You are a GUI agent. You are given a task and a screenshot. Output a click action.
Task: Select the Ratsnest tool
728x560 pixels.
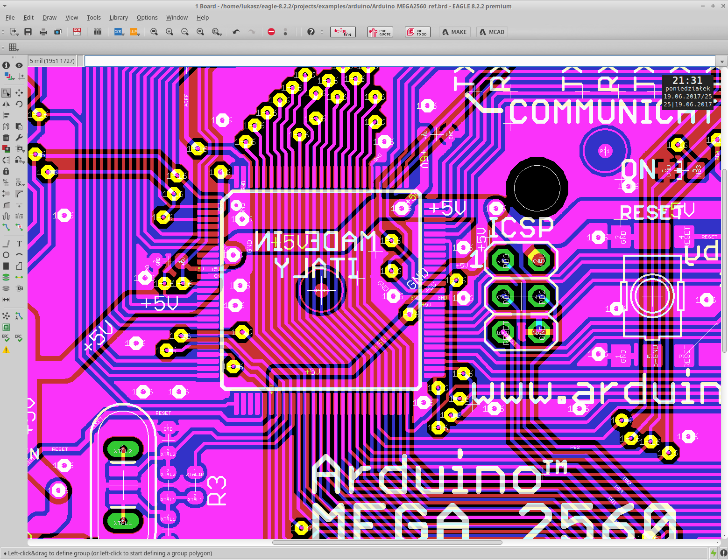(x=6, y=316)
